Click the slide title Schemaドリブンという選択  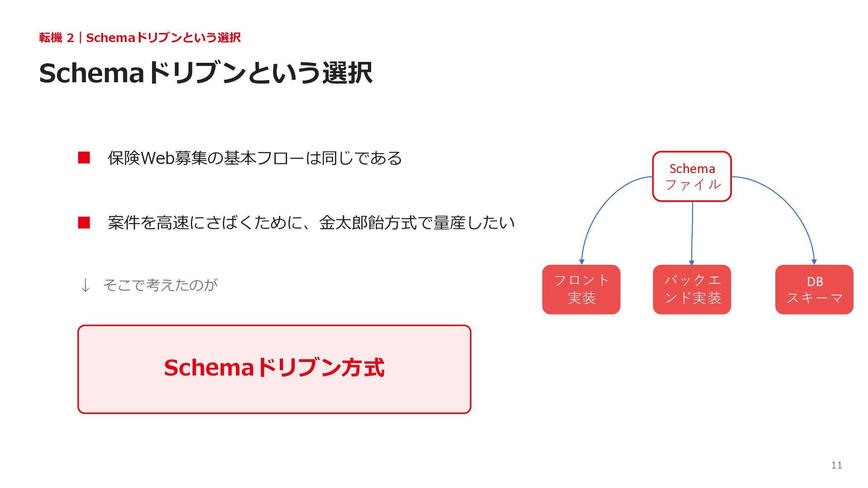click(x=206, y=73)
